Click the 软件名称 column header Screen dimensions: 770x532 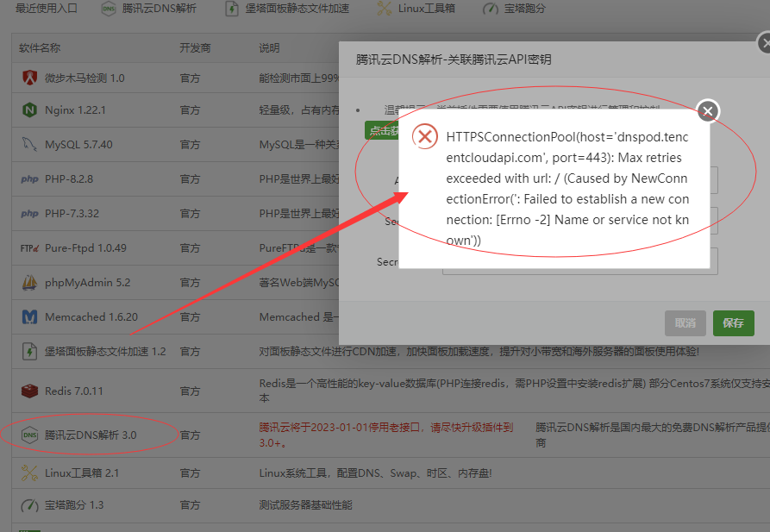(x=40, y=47)
